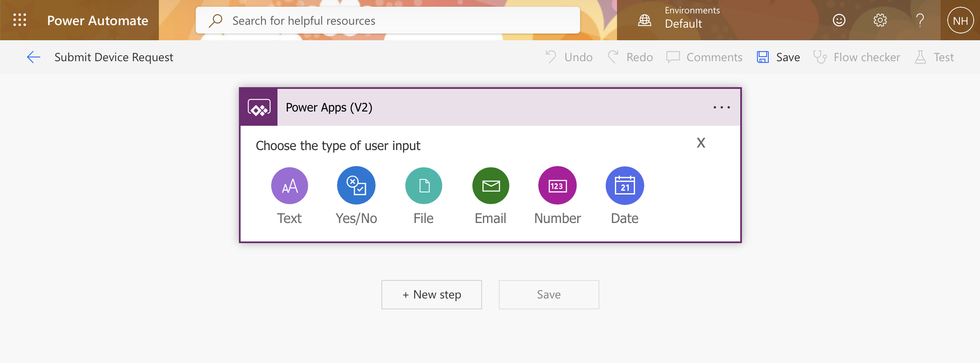Open the Power Apps (V2) ellipsis menu
Image resolution: width=980 pixels, height=363 pixels.
[722, 107]
